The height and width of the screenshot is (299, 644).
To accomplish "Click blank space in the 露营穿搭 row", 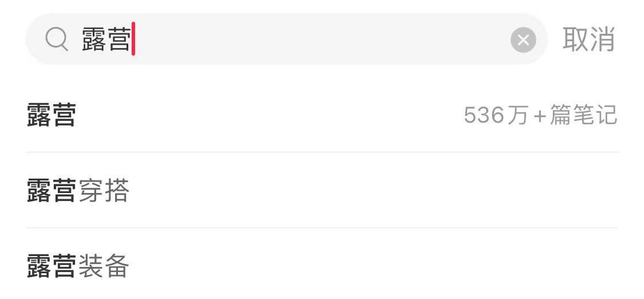I will [372, 191].
